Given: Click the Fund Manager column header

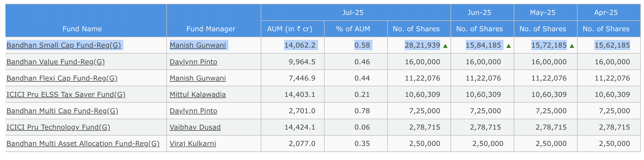Looking at the screenshot, I should 211,29.
